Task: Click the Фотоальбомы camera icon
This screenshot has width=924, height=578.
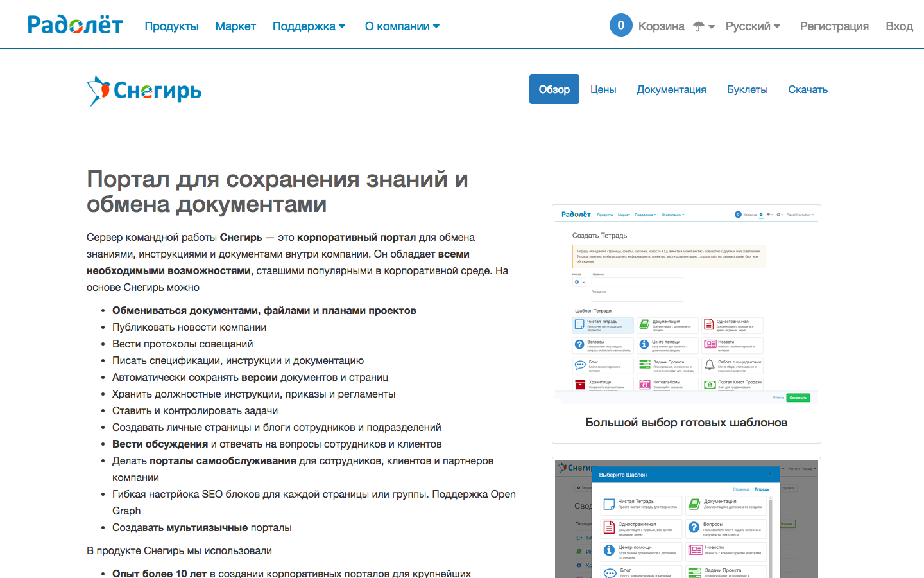Action: [x=644, y=384]
